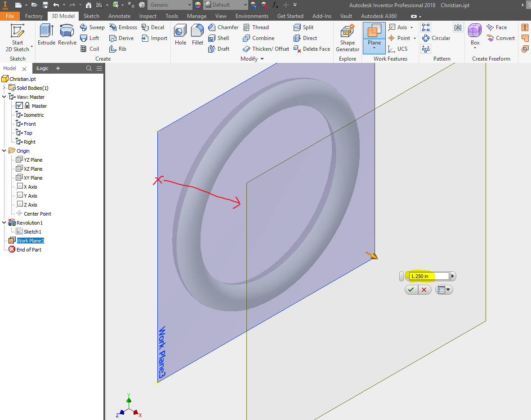
Task: Open the Generic material dropdown
Action: point(189,5)
